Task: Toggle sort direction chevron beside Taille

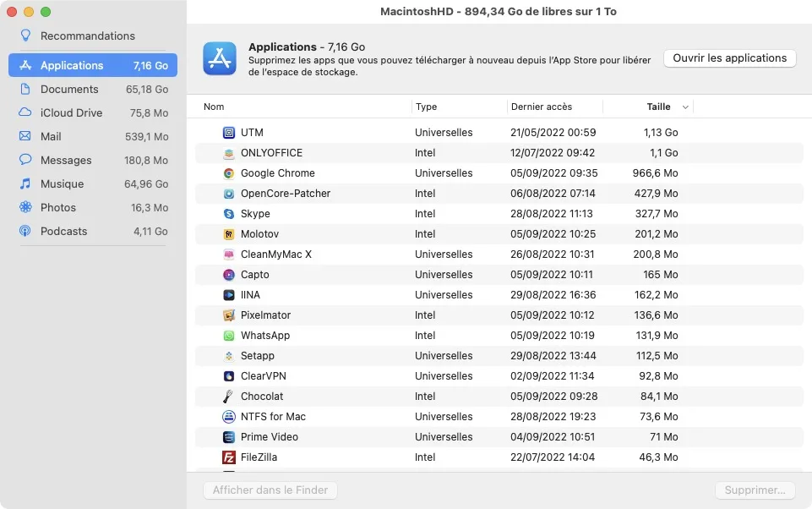Action: (685, 107)
